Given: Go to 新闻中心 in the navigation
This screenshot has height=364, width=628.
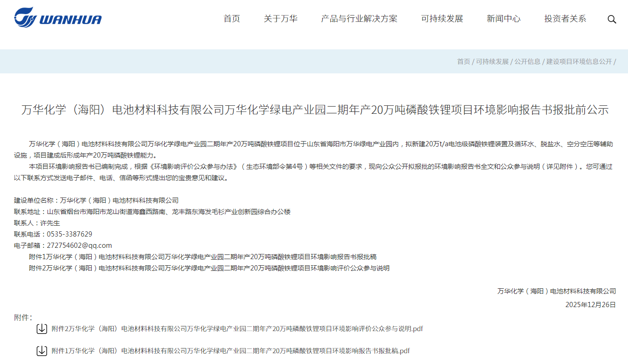Looking at the screenshot, I should (x=504, y=19).
